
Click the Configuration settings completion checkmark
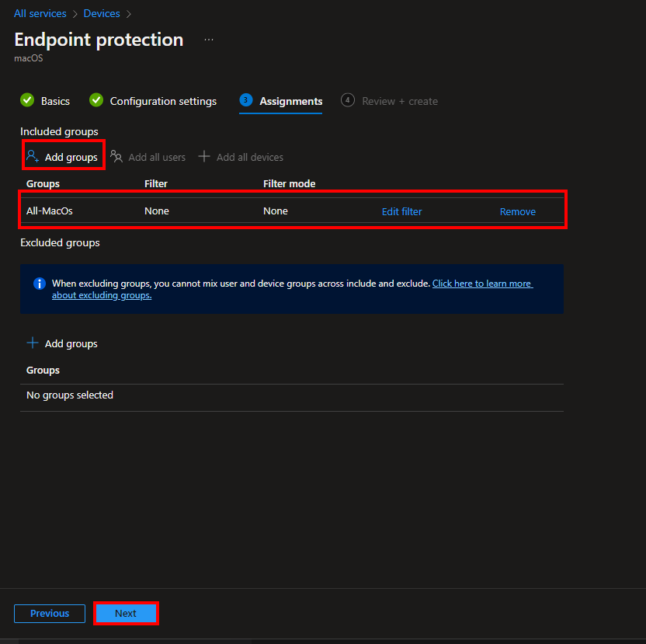[x=96, y=100]
